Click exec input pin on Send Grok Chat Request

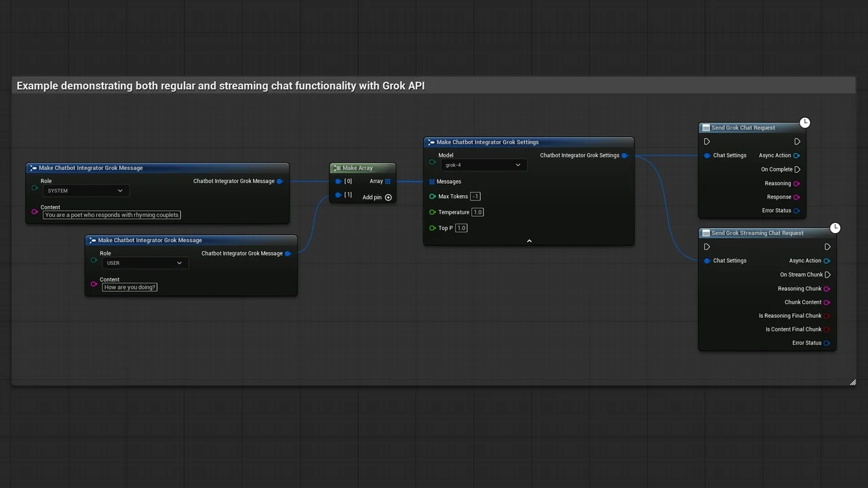tap(707, 142)
